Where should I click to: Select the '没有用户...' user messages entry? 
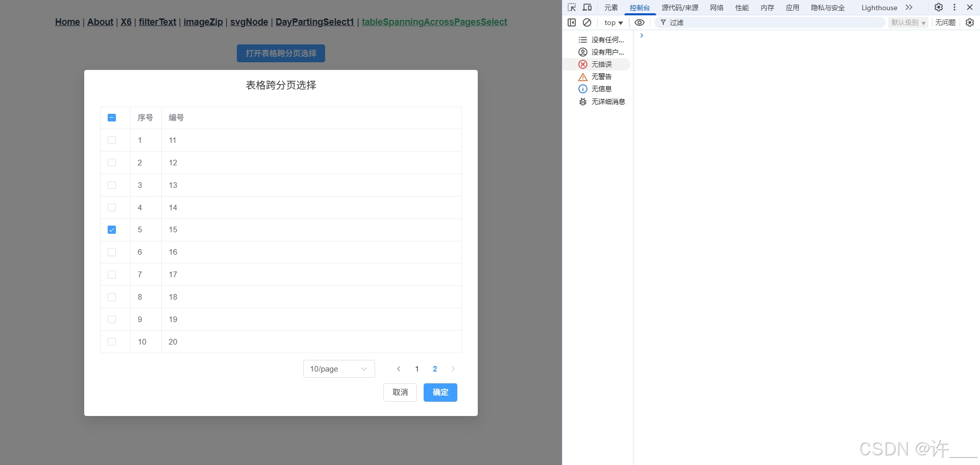point(596,52)
